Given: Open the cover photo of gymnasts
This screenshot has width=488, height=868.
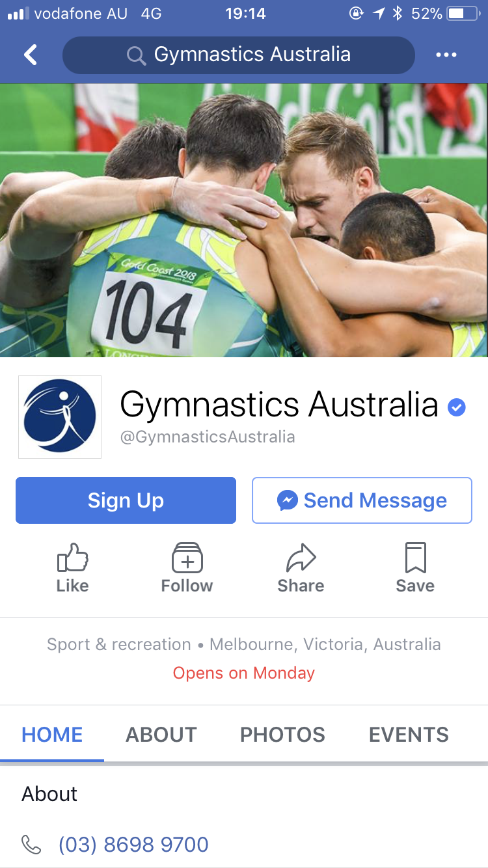Looking at the screenshot, I should pyautogui.click(x=244, y=220).
